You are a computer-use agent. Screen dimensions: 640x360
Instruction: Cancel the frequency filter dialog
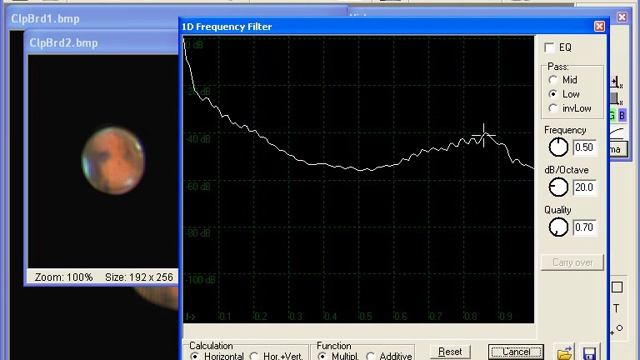tap(516, 352)
